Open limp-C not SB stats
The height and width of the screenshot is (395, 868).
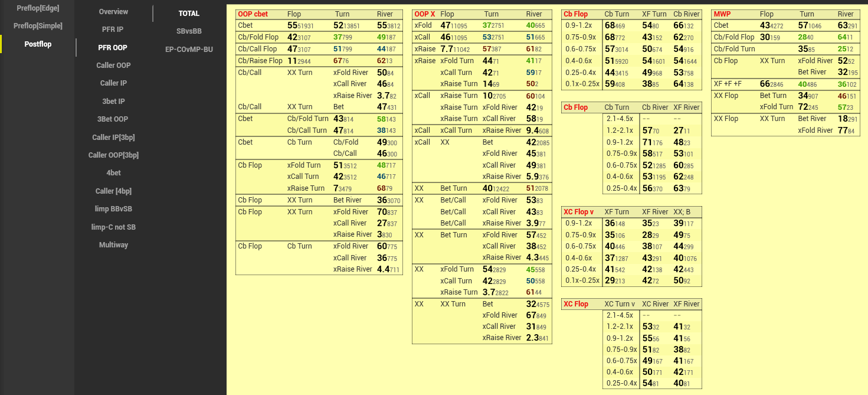[x=113, y=227]
